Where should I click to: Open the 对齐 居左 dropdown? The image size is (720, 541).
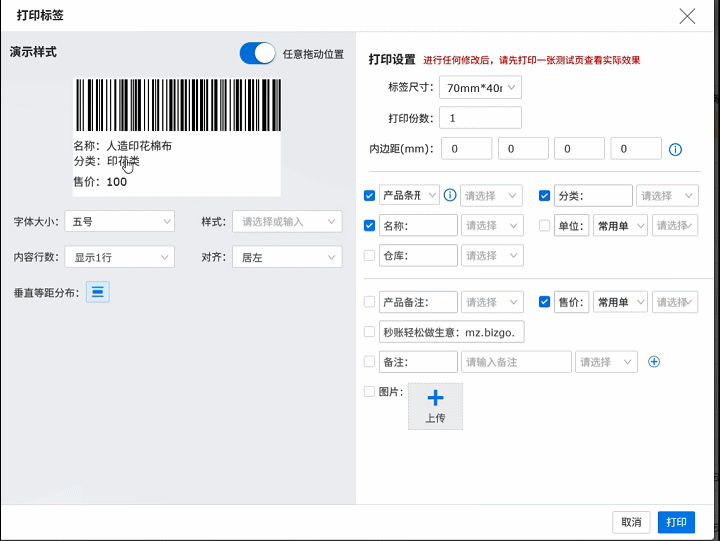tap(286, 257)
